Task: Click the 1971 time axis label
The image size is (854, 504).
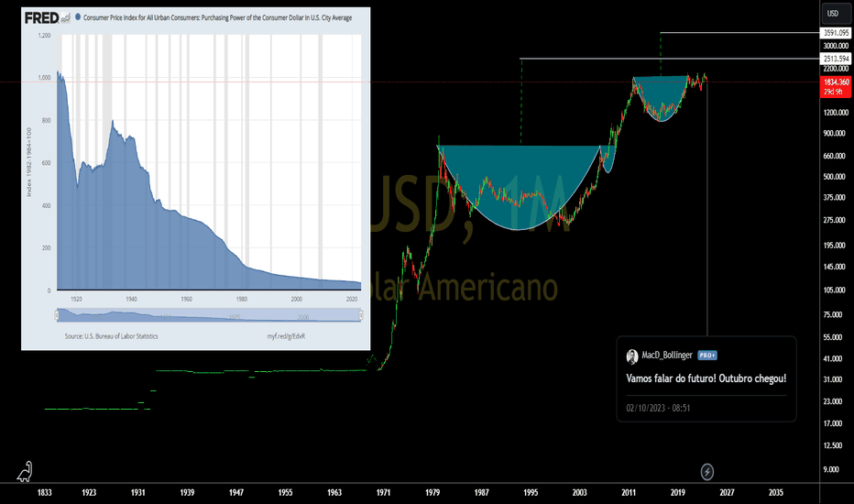Action: [383, 493]
